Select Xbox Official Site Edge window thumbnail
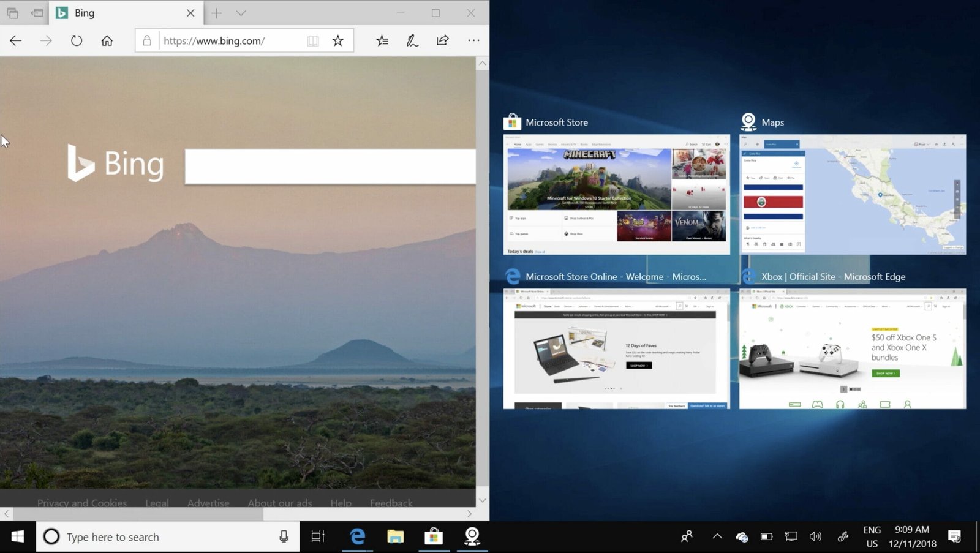The height and width of the screenshot is (553, 980). coord(853,348)
